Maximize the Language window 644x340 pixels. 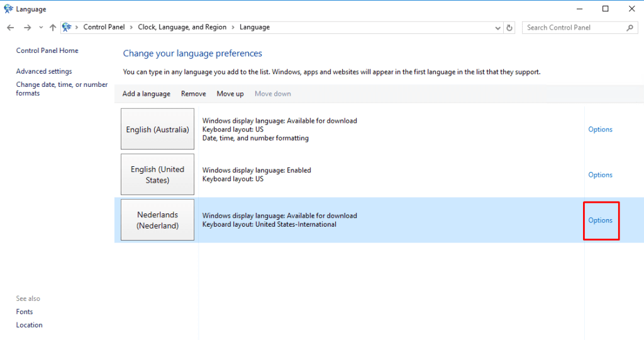606,9
